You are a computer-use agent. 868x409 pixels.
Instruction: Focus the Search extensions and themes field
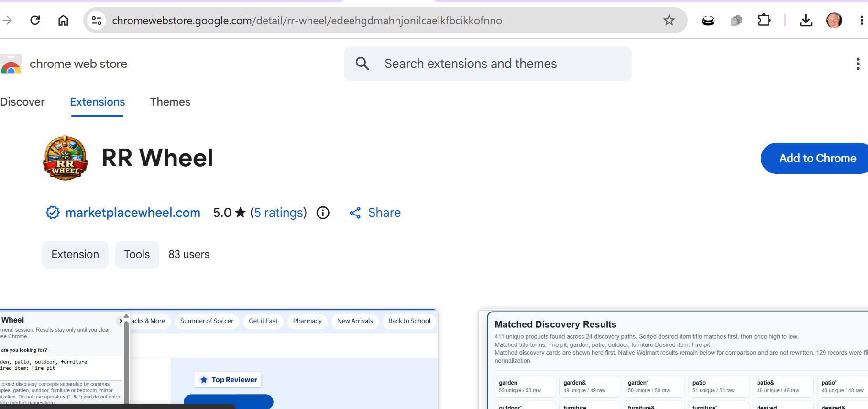coord(488,64)
